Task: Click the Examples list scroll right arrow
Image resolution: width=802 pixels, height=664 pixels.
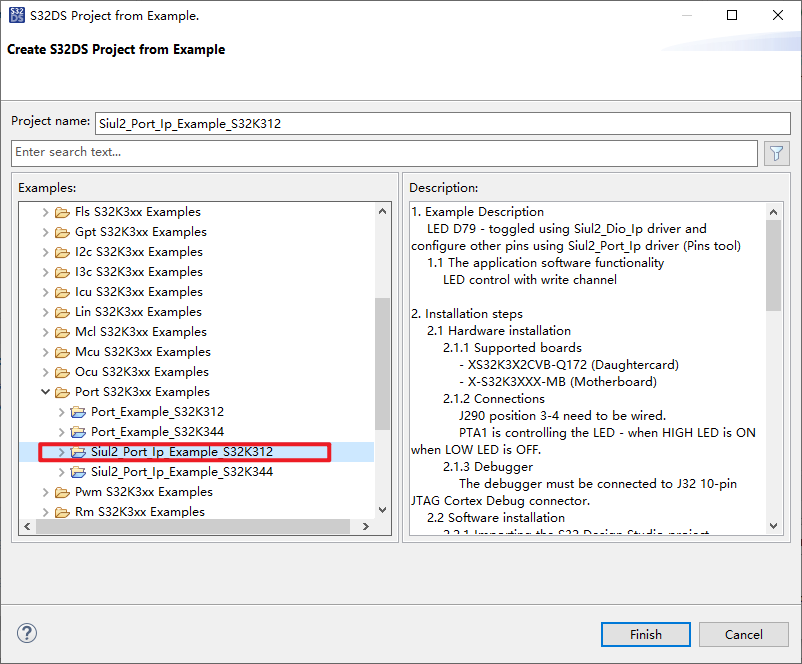Action: (365, 526)
